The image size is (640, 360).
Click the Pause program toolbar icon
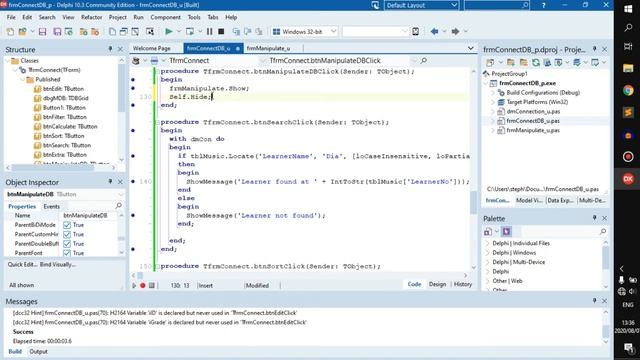coord(209,31)
